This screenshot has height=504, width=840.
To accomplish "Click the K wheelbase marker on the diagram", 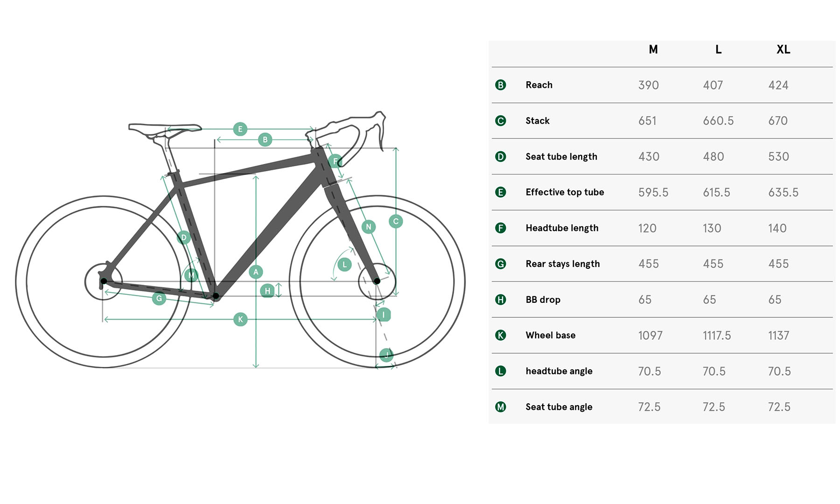I will [x=240, y=320].
